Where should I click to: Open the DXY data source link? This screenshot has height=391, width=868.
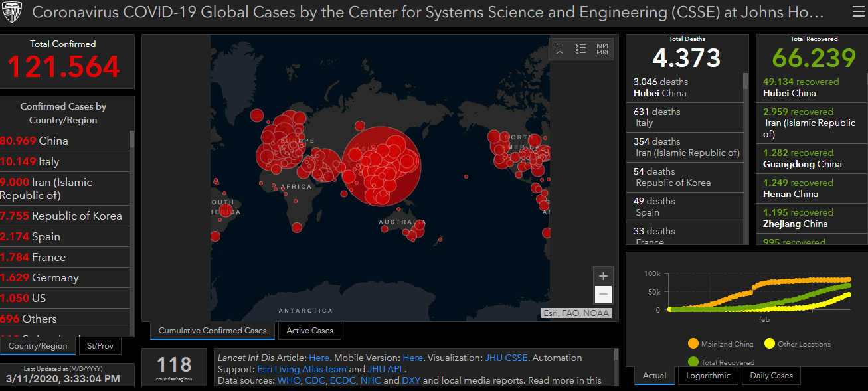tap(411, 380)
